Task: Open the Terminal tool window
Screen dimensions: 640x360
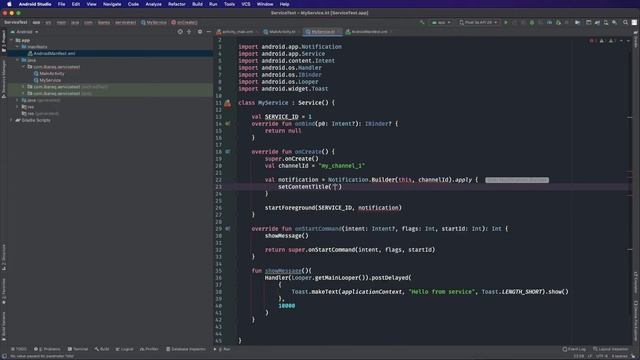Action: 78,349
